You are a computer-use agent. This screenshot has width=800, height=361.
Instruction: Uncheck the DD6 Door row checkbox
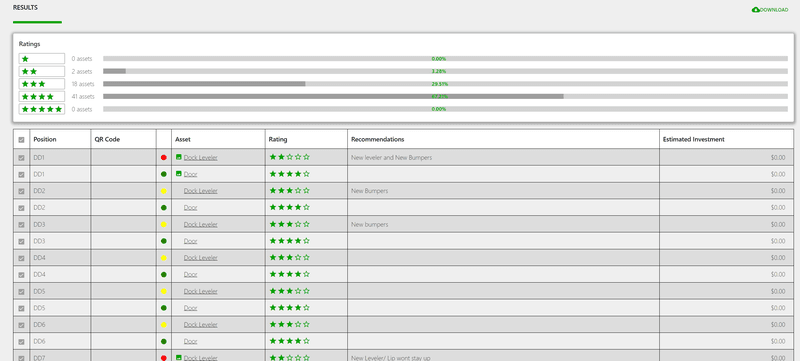pyautogui.click(x=21, y=342)
